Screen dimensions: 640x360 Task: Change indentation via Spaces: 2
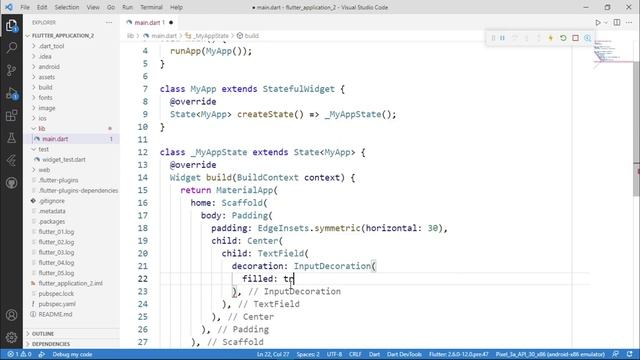tap(308, 354)
